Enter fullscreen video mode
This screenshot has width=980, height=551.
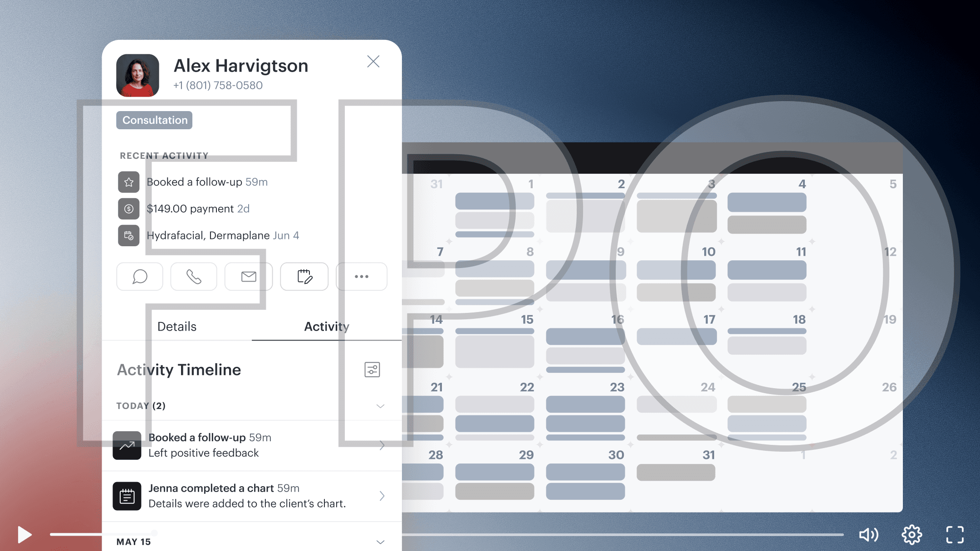tap(955, 534)
